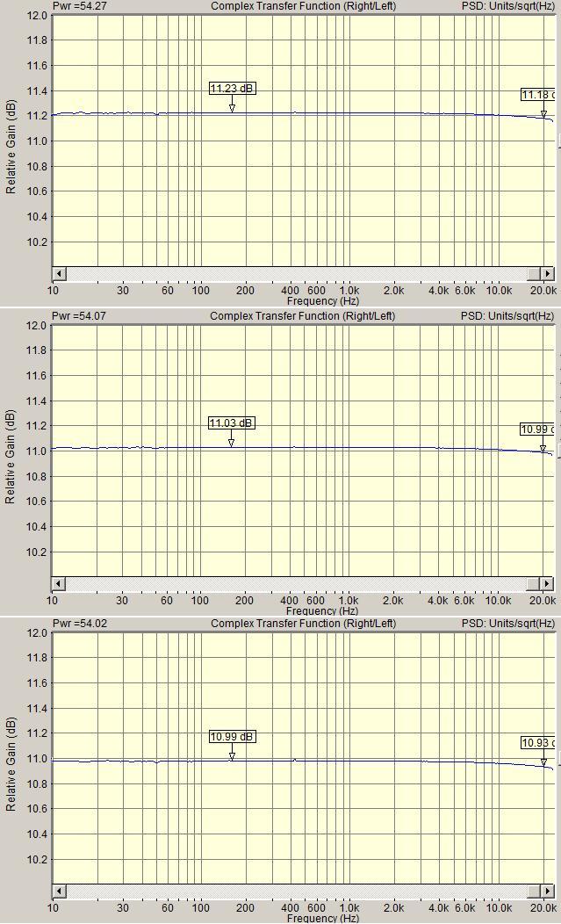Click Relative Gain (dB) axis label of middle graph
This screenshot has height=924, width=561.
[10, 457]
